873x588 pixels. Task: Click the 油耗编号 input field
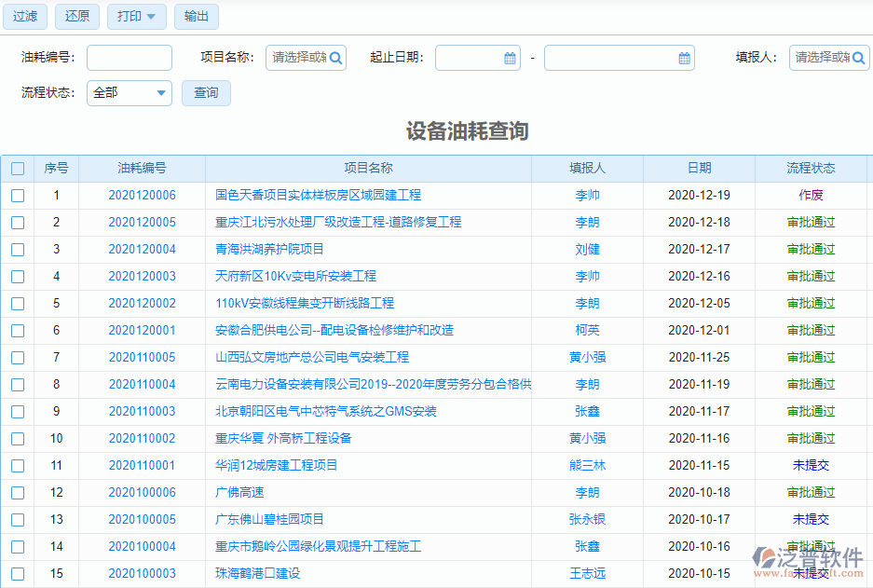[129, 57]
